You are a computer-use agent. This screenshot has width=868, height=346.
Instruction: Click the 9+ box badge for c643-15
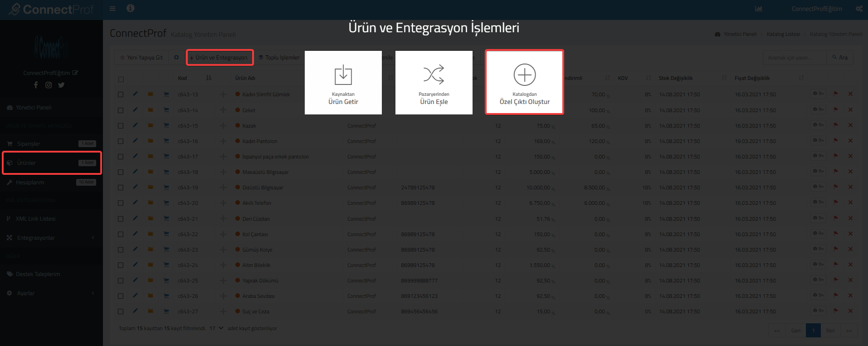pos(819,125)
